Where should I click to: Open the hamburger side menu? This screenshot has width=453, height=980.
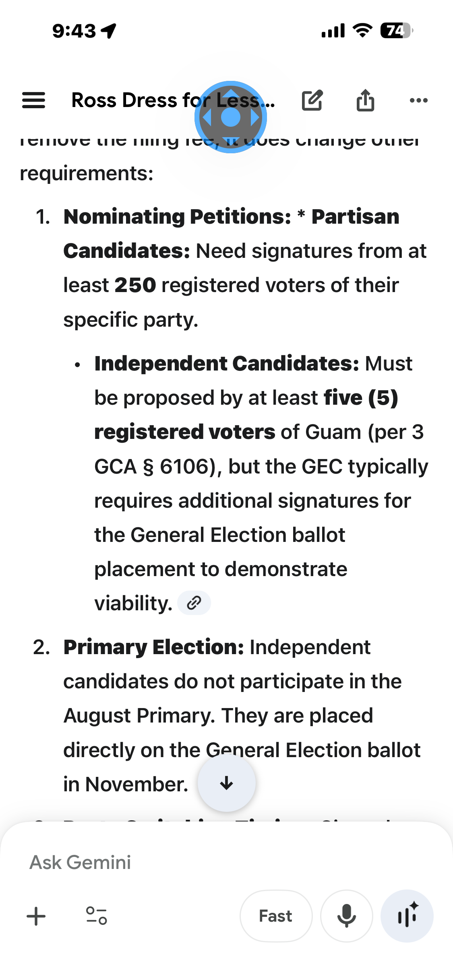pos(33,100)
